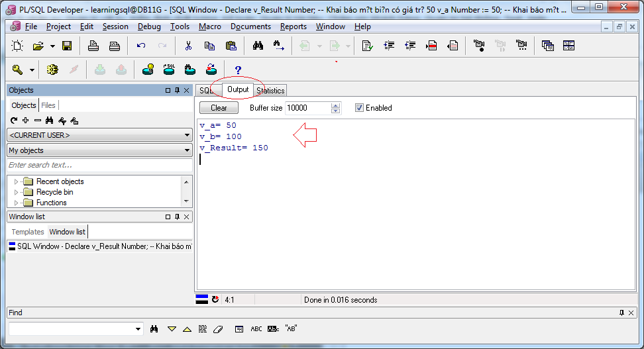
Task: Click the Find database objects binoculars icon
Action: click(189, 70)
